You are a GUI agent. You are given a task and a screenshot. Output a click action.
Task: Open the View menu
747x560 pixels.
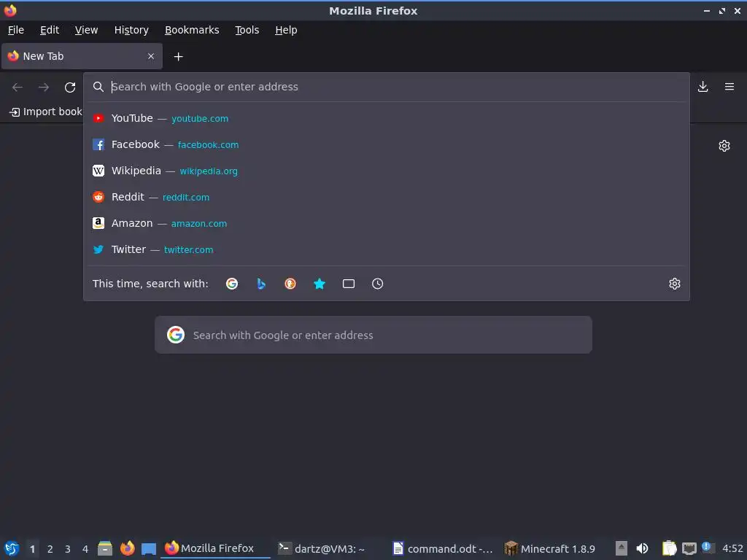click(x=86, y=30)
